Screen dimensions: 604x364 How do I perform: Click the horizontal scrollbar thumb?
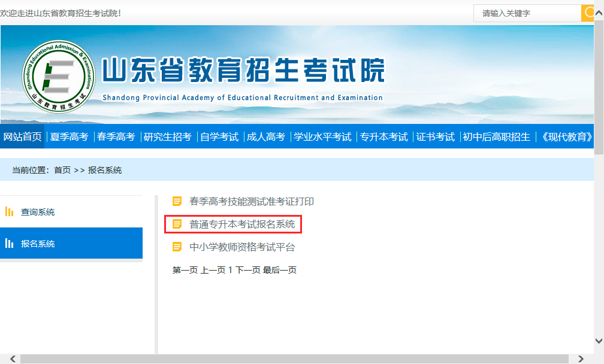(294, 359)
